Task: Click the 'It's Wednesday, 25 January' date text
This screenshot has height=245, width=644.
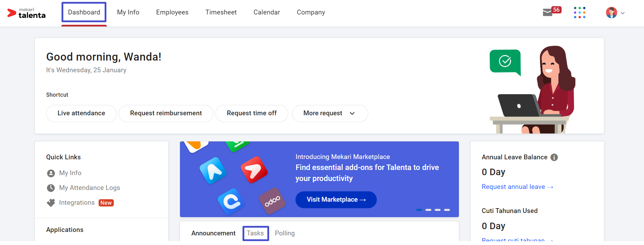Action: point(86,70)
